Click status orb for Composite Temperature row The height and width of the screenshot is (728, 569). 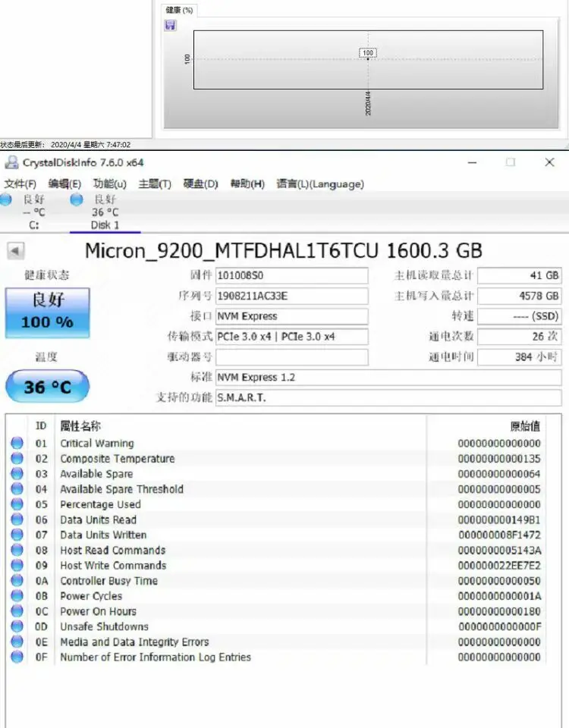click(x=17, y=458)
